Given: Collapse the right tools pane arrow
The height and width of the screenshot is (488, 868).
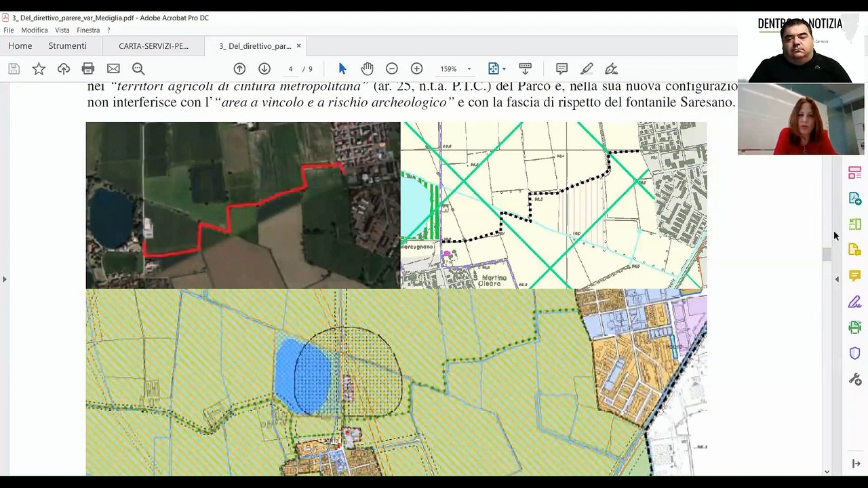Looking at the screenshot, I should pyautogui.click(x=837, y=279).
